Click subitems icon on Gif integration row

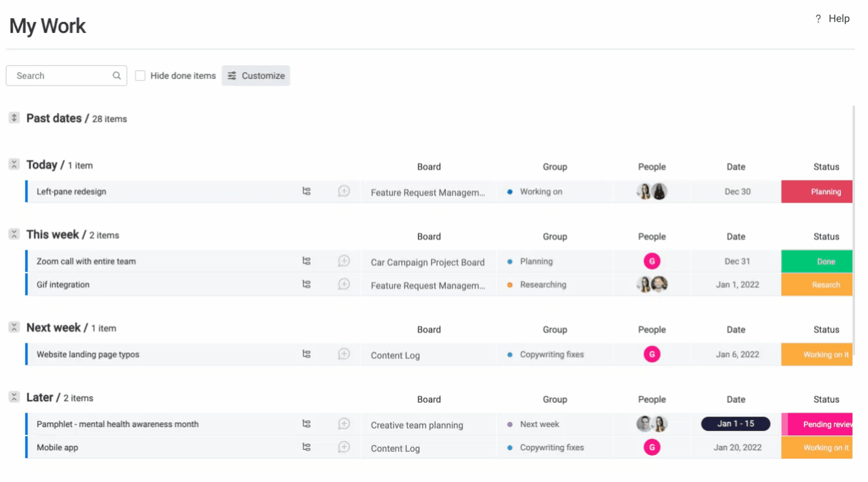point(306,284)
